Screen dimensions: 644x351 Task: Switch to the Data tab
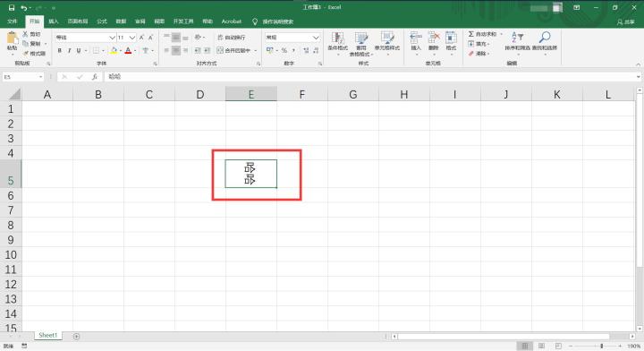point(121,21)
